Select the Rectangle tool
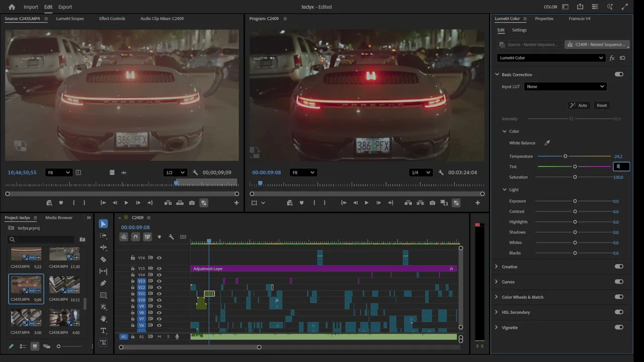The height and width of the screenshot is (362, 644). tap(103, 295)
